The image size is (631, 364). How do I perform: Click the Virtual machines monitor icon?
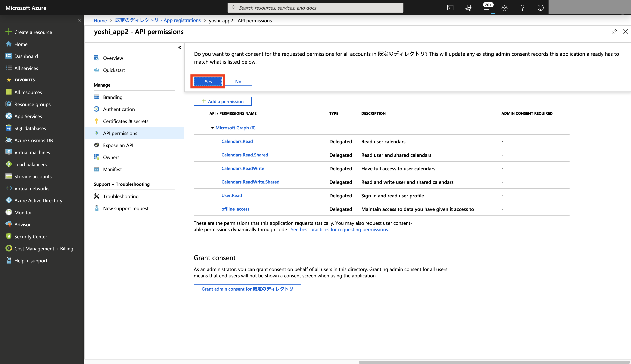click(x=9, y=152)
